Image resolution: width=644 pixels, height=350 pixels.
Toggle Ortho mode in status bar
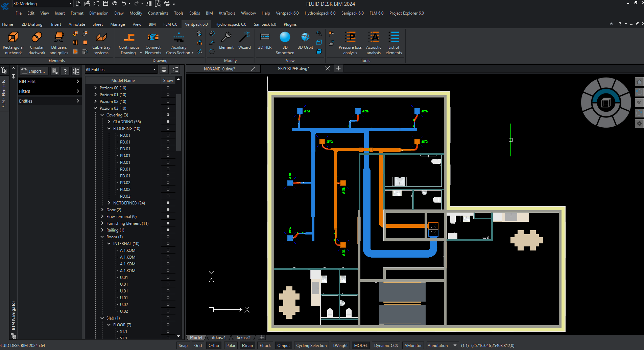214,346
